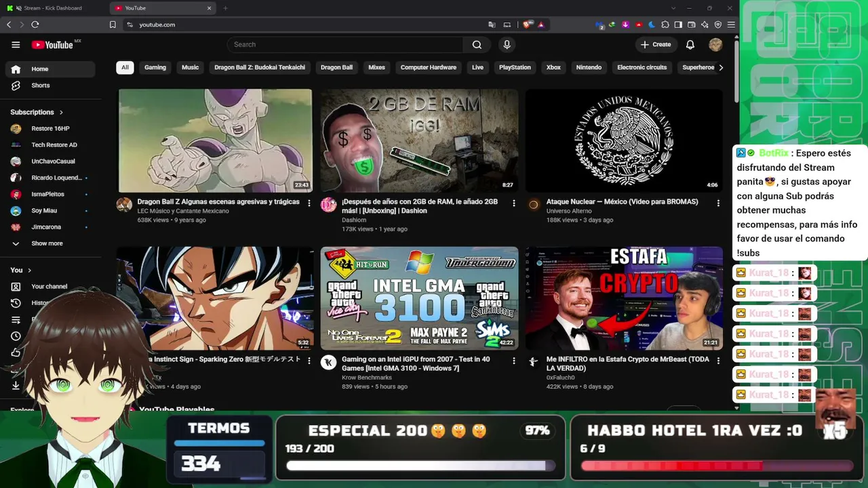Screen dimensions: 868x488
Task: Open Restore 16HP subscription channel
Action: [x=50, y=129]
